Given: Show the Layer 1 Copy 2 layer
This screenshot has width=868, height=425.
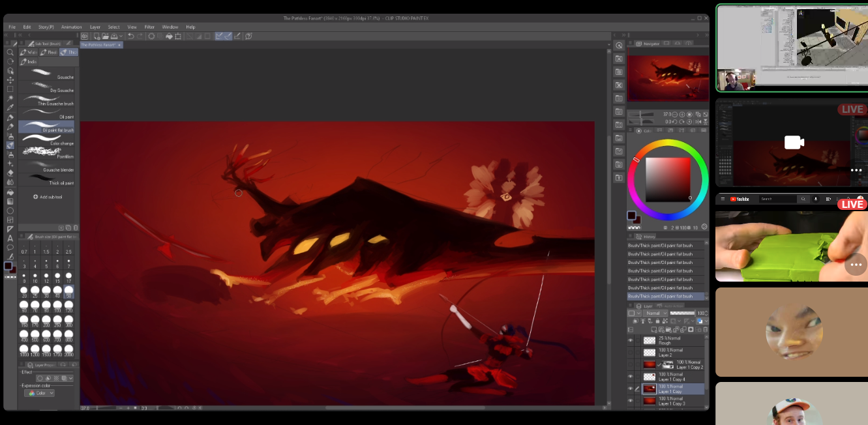Looking at the screenshot, I should (630, 364).
